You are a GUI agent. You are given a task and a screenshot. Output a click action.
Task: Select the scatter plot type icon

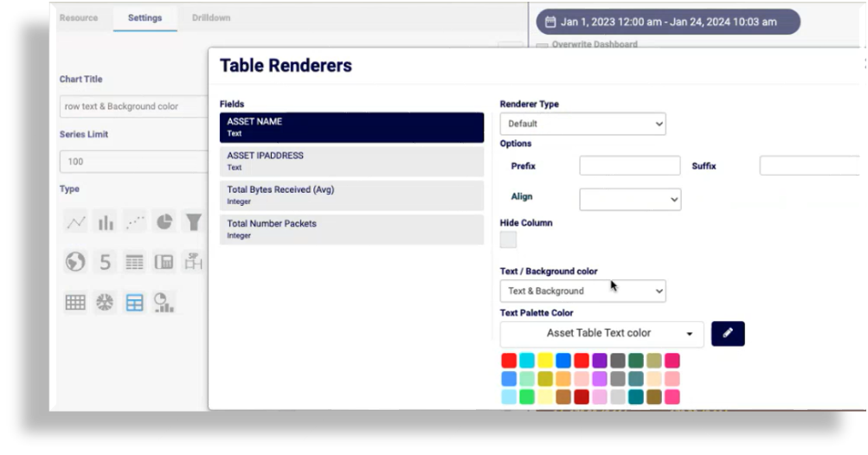[134, 222]
